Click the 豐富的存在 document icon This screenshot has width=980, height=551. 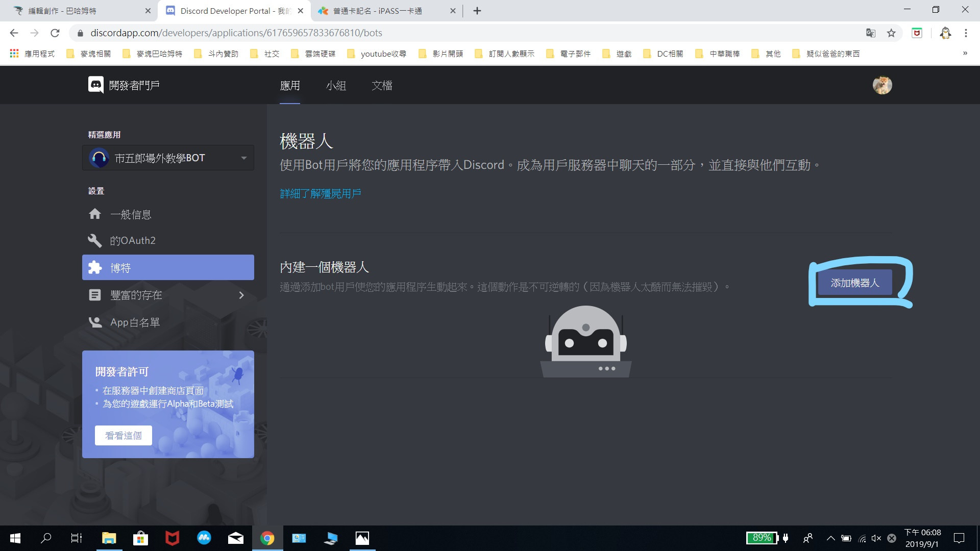pos(95,295)
